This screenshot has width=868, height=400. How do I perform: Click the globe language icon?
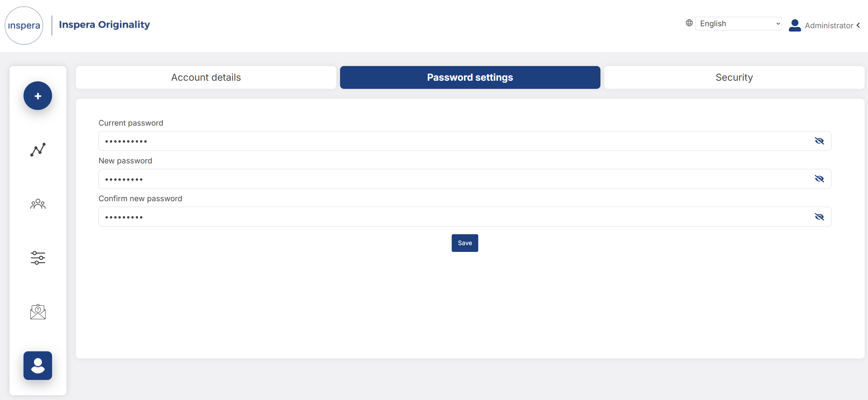click(x=689, y=23)
